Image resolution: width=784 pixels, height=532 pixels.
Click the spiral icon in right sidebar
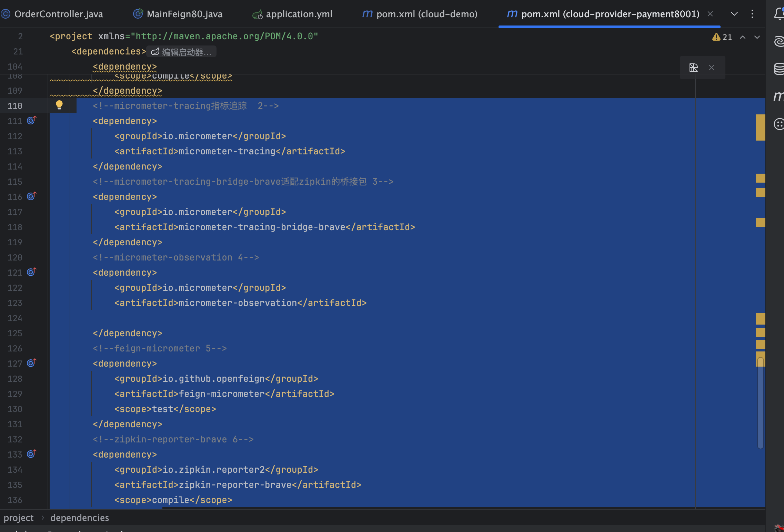[778, 41]
